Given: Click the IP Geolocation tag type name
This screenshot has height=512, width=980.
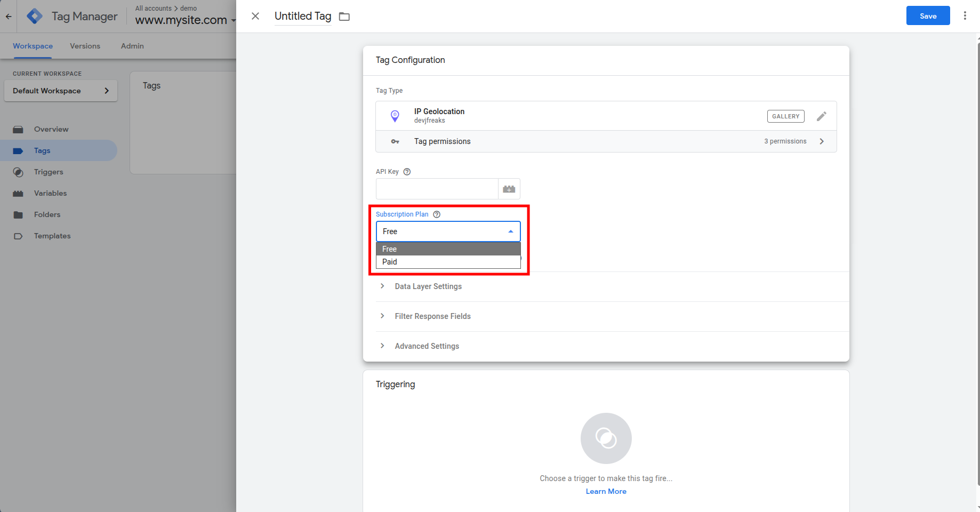Looking at the screenshot, I should pos(439,111).
